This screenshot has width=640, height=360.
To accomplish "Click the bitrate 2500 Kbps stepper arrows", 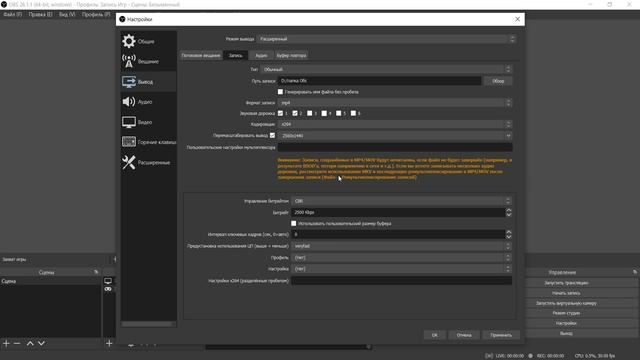I will click(509, 212).
